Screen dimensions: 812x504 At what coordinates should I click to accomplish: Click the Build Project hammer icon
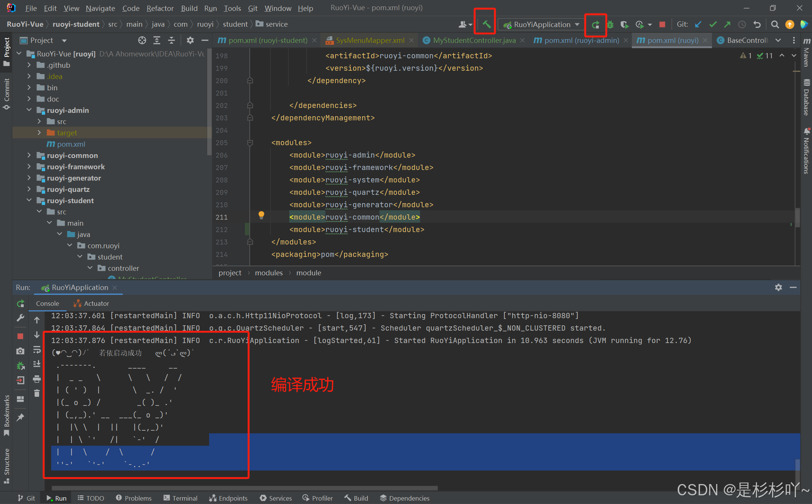[486, 24]
